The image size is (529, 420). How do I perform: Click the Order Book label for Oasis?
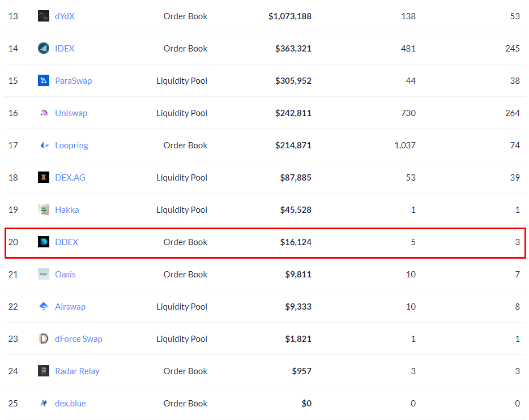tap(185, 274)
